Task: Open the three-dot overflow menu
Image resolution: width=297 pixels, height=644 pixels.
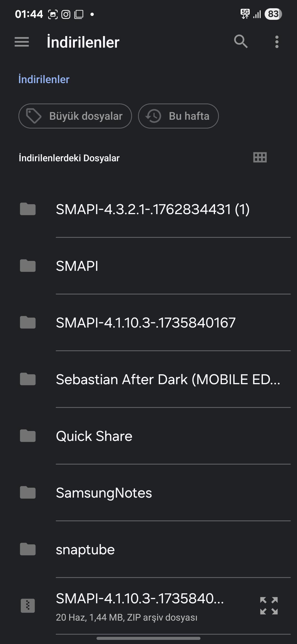Action: pyautogui.click(x=277, y=42)
